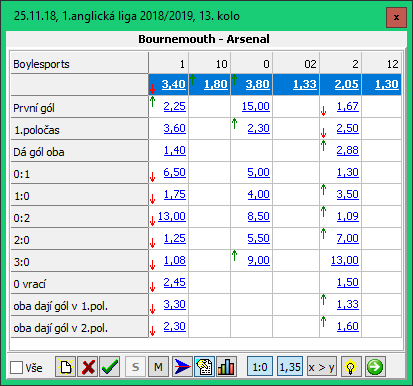Viewport: 413px width, 386px height.
Task: Click 1.poločas odds 2,50
Action: (348, 128)
